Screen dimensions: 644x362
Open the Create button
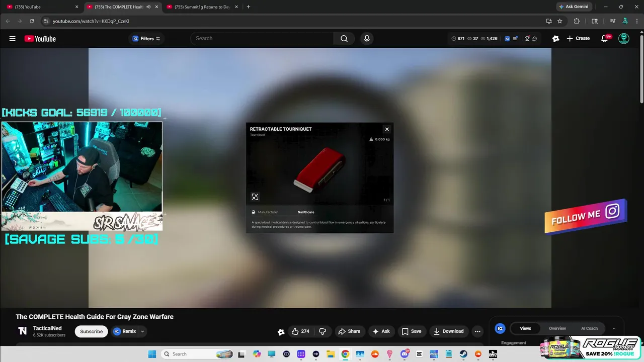tap(578, 39)
